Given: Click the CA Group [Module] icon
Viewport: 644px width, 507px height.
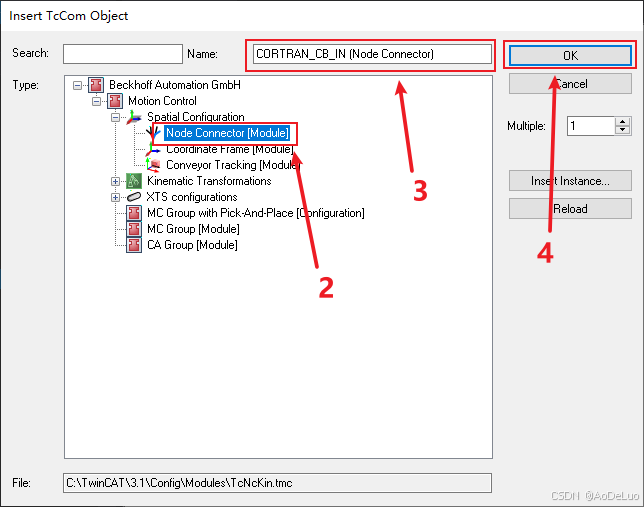Looking at the screenshot, I should (x=134, y=245).
